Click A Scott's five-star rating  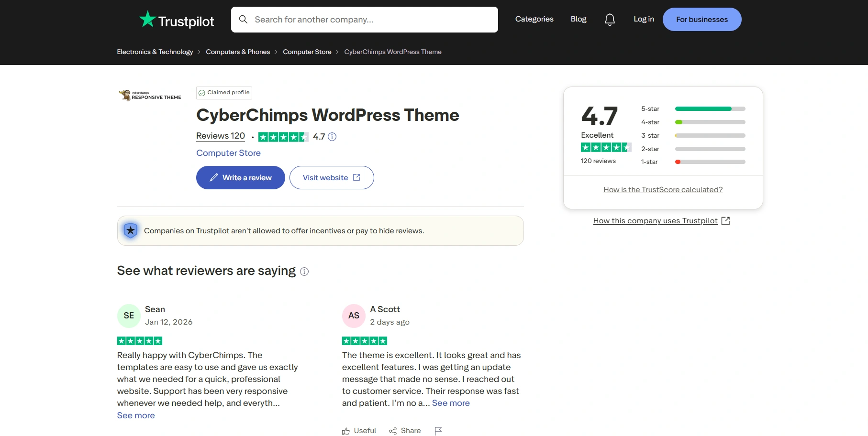pos(365,341)
